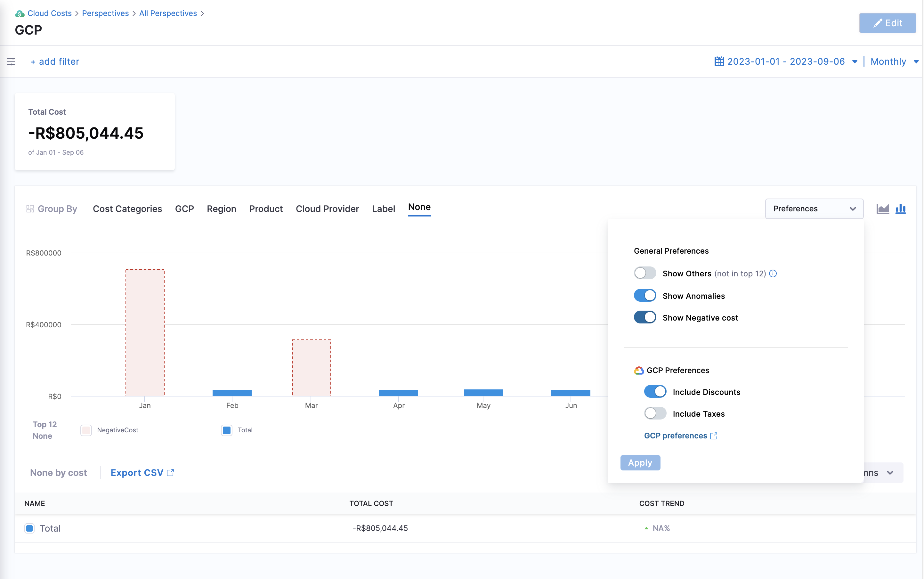Click + add filter
Viewport: 924px width, 579px height.
55,61
